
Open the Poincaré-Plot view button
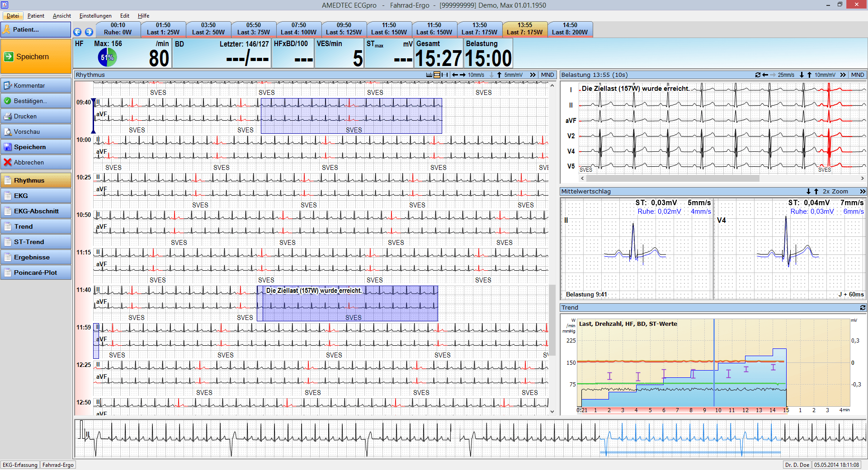(x=36, y=273)
